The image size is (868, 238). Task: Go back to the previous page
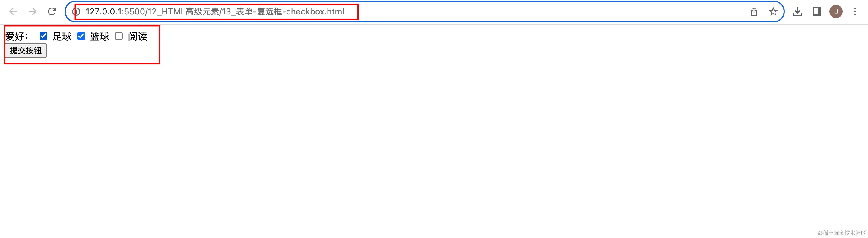click(x=13, y=12)
